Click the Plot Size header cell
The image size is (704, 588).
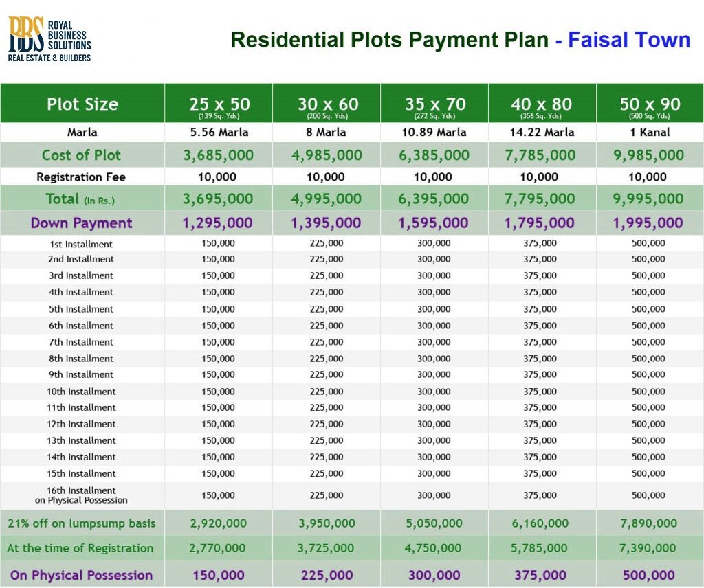coord(82,104)
